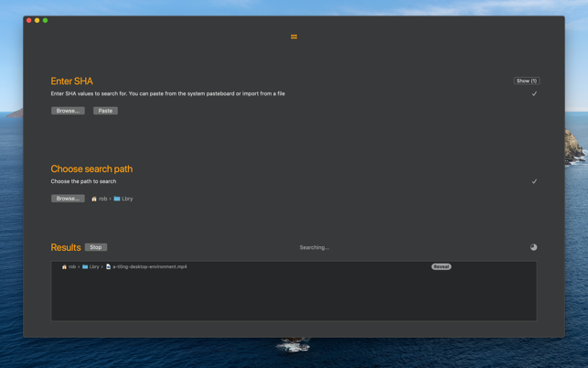Image resolution: width=588 pixels, height=368 pixels.
Task: Open Browse in Enter SHA section
Action: coord(68,111)
